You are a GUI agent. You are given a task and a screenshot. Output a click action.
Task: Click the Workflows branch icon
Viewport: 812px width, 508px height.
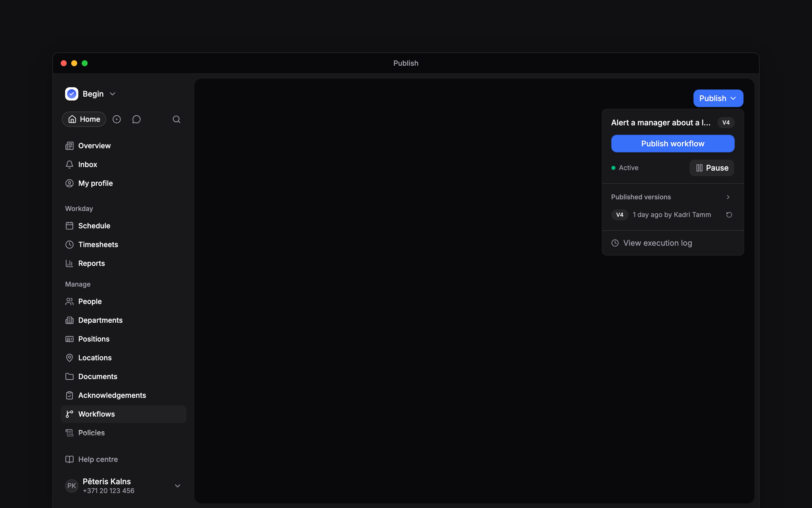[x=70, y=414]
